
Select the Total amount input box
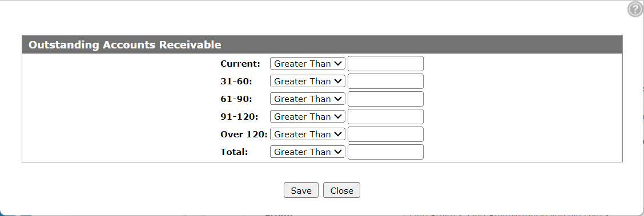(x=385, y=152)
